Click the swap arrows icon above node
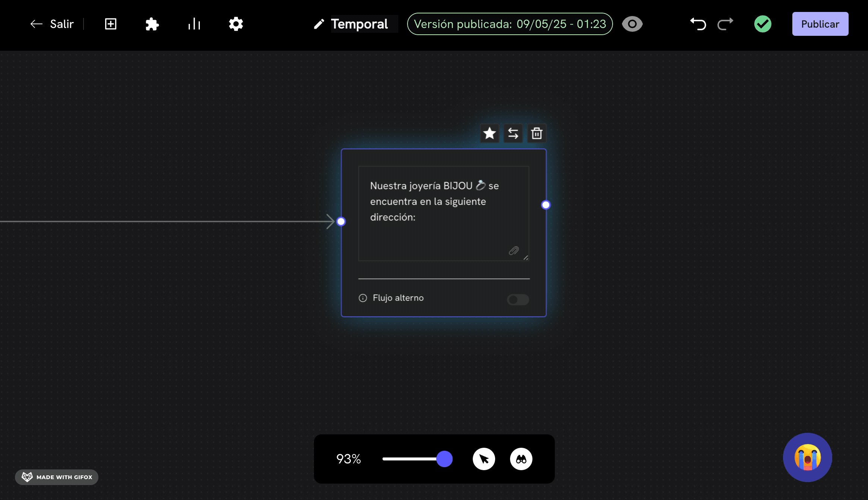This screenshot has width=868, height=500. 513,133
